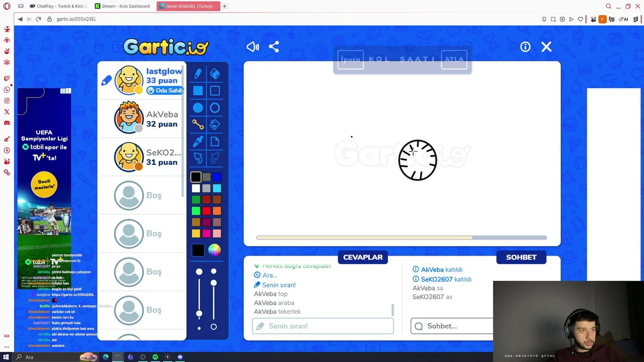Choose the black color swatch
This screenshot has height=362, width=644.
tap(196, 177)
